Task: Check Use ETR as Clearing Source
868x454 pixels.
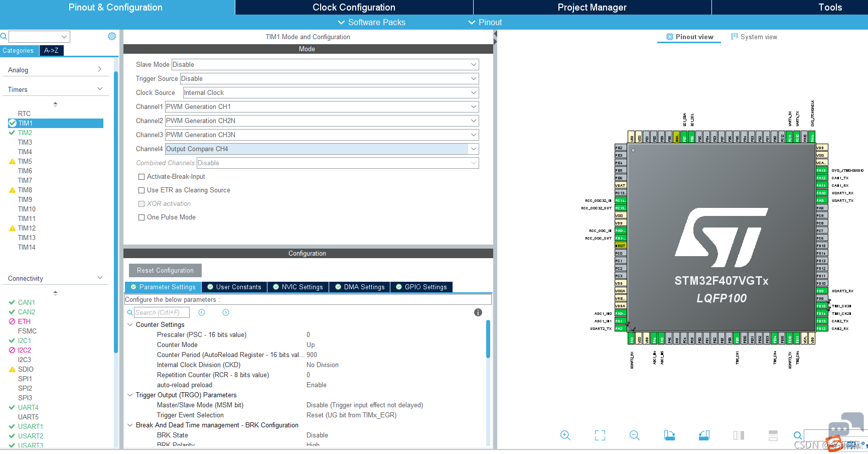Action: 141,190
